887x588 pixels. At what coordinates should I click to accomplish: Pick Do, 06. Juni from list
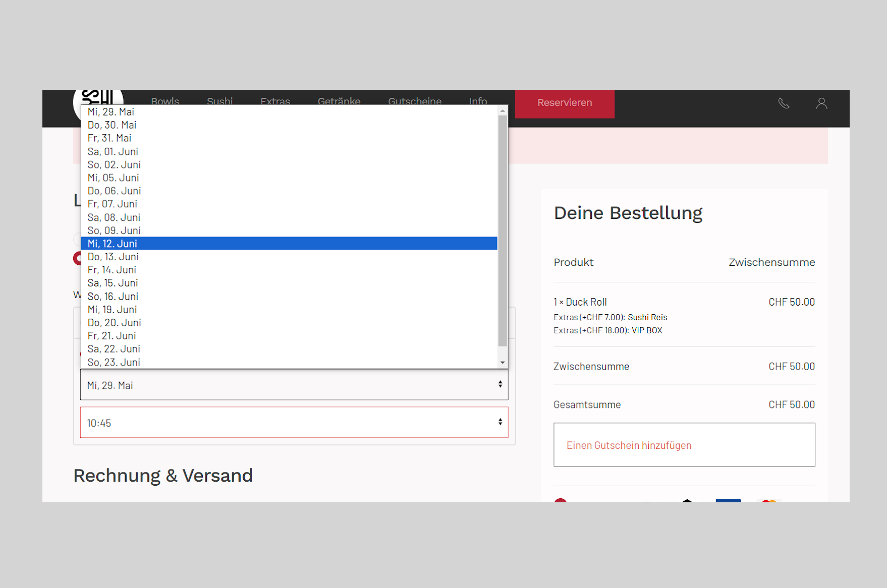click(x=289, y=191)
